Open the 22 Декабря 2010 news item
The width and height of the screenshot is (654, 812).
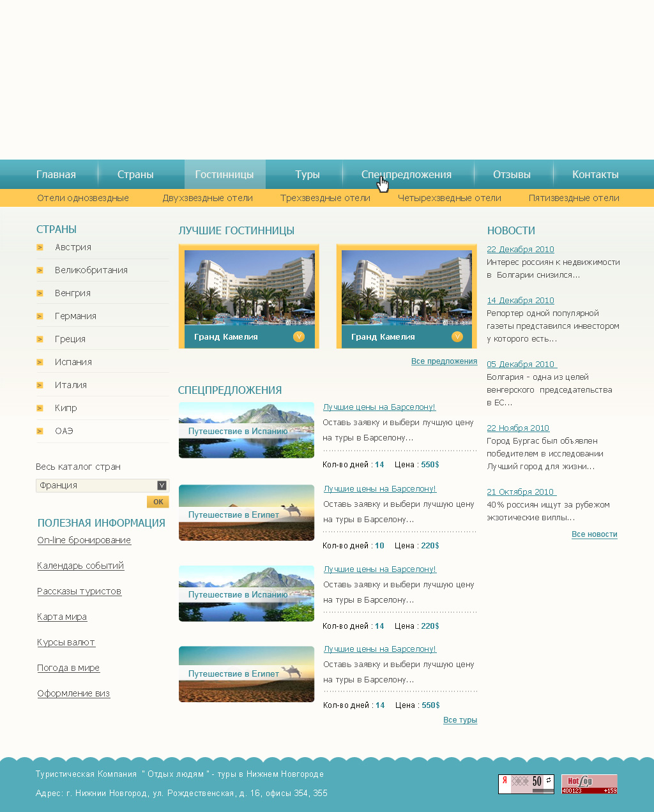point(520,250)
